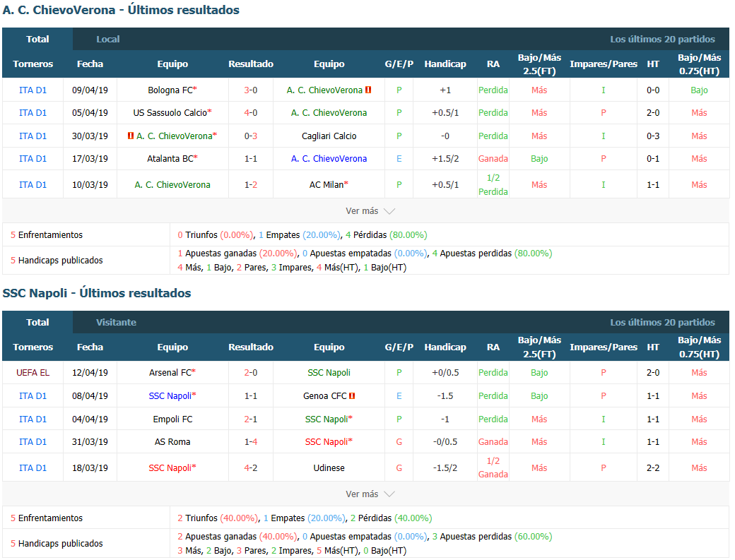Click A. C. ChievoVerona in the 05/04/19 row

point(329,113)
